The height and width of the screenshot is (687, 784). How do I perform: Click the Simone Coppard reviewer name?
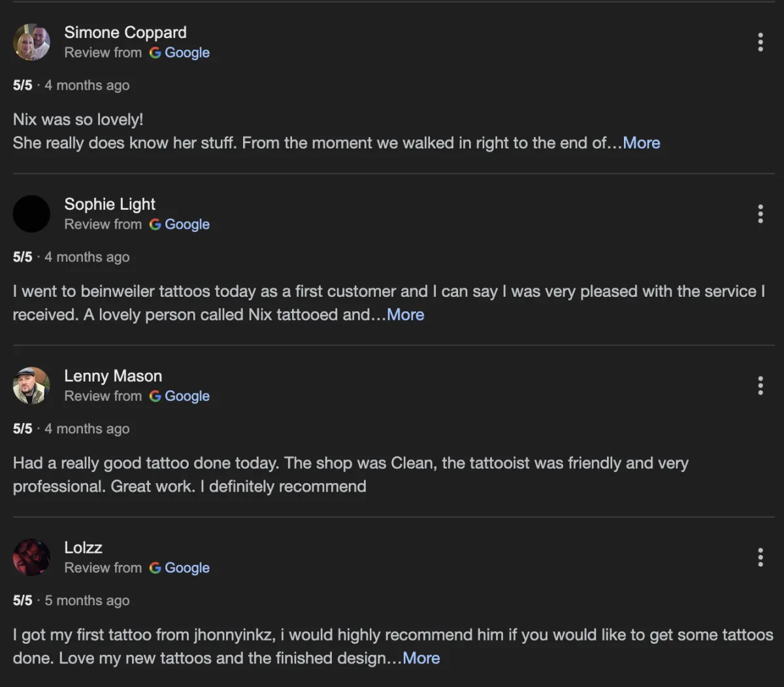(x=125, y=33)
